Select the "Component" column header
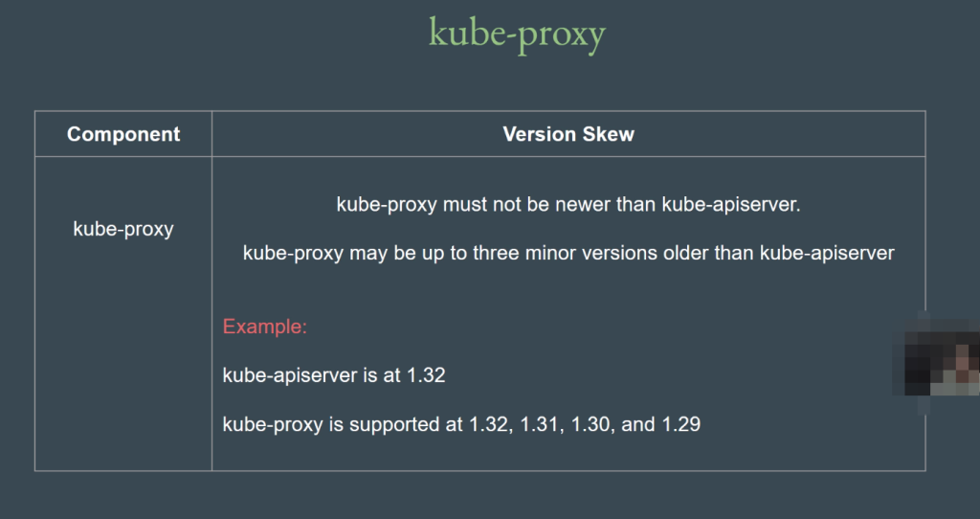Image resolution: width=980 pixels, height=519 pixels. (123, 134)
